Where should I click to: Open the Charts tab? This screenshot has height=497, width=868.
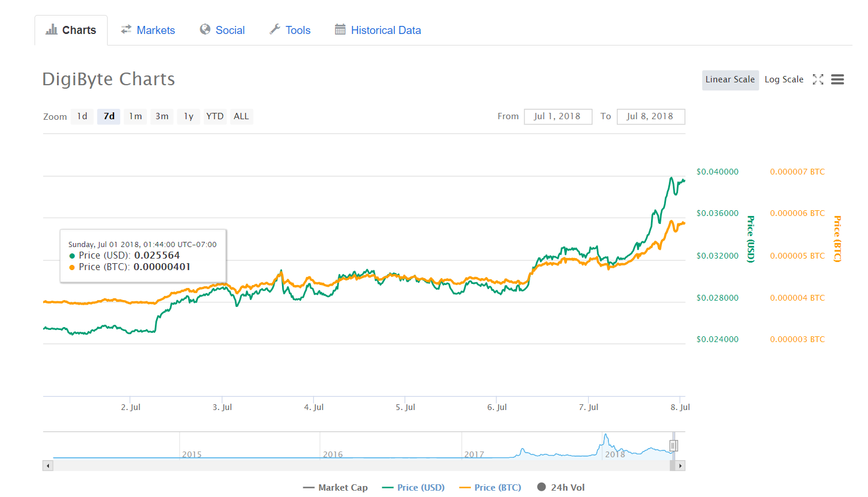[71, 30]
